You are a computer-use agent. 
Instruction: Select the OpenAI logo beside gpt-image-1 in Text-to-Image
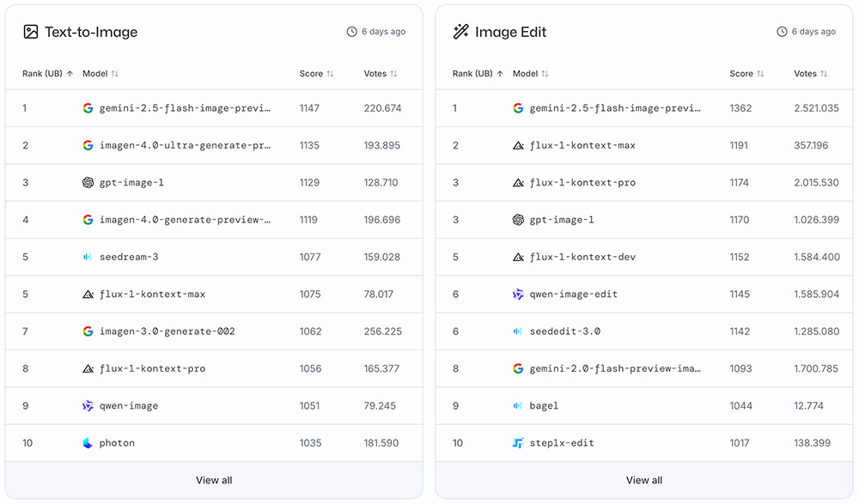[x=88, y=182]
